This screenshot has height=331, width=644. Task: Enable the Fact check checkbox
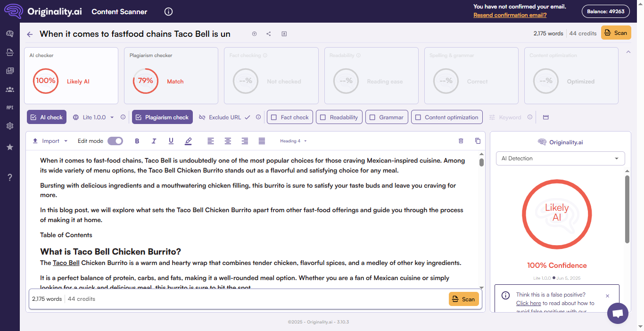pyautogui.click(x=290, y=117)
